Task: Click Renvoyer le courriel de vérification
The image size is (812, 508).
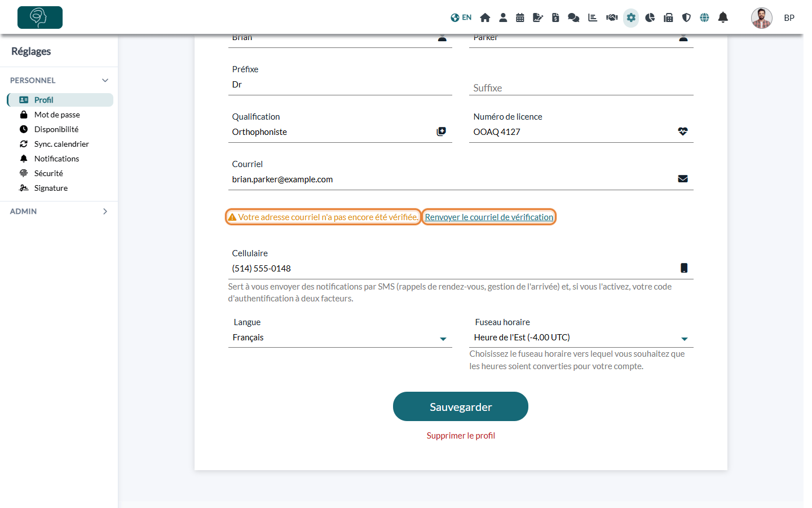Action: pos(489,217)
